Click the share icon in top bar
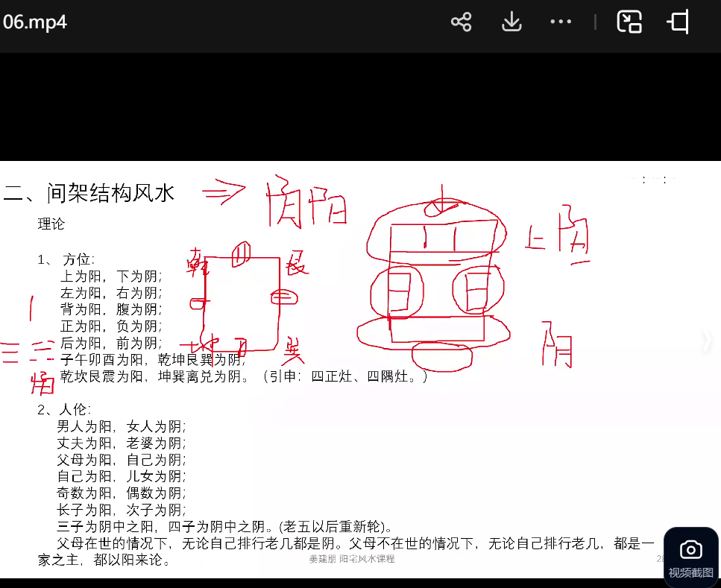Image resolution: width=721 pixels, height=588 pixels. coord(462,22)
